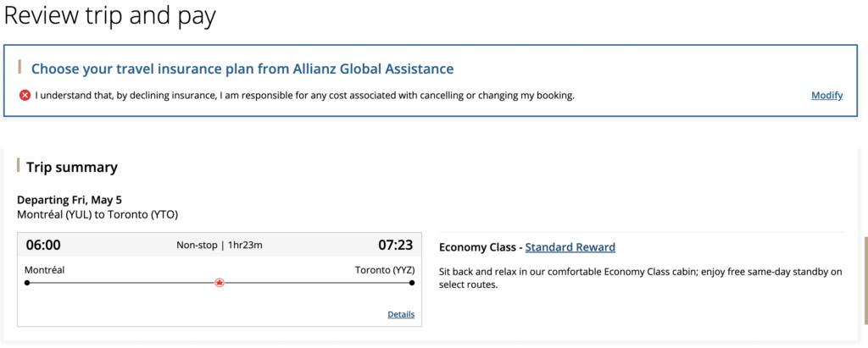Click the Toronto (YYZ) destination label

coord(384,269)
